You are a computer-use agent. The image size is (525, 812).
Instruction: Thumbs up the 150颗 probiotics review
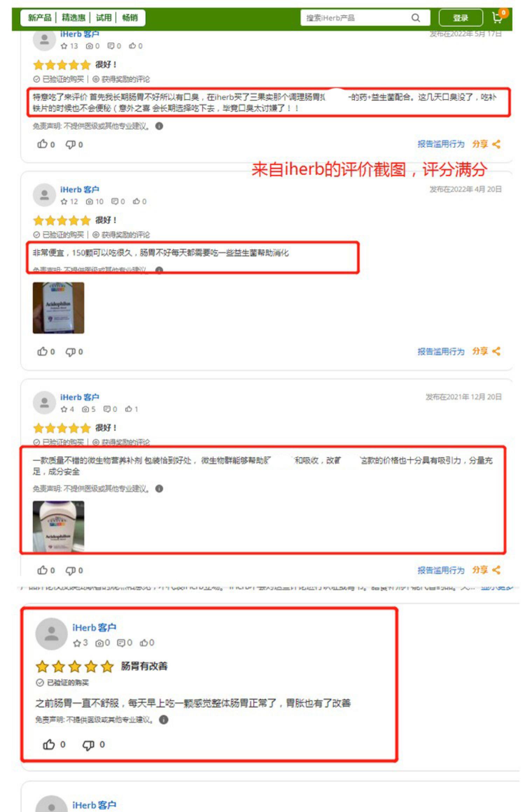coord(42,351)
